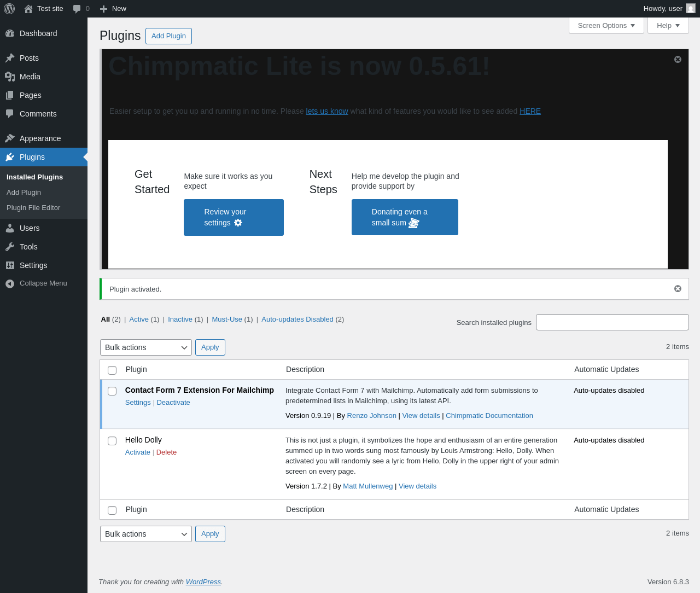
Task: Focus the Search installed plugins field
Action: coord(612,322)
